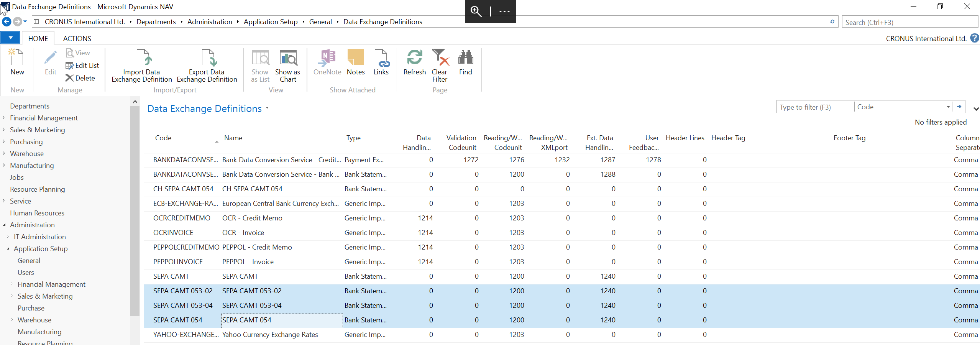Open Links for the record
The width and height of the screenshot is (980, 345).
coord(381,62)
